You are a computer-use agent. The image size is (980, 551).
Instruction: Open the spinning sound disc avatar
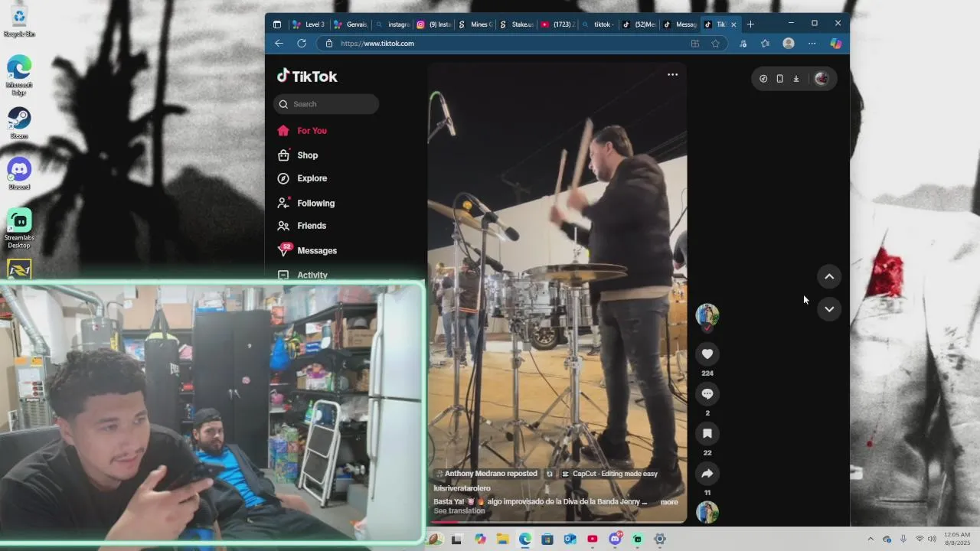707,512
